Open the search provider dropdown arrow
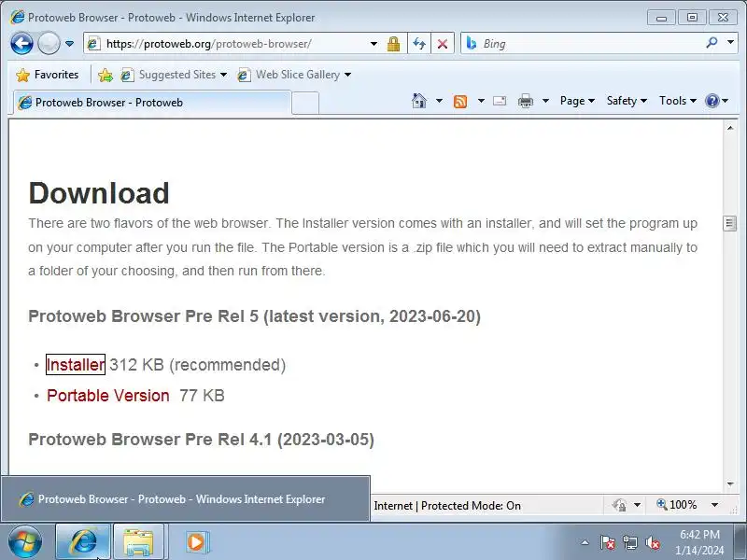This screenshot has height=560, width=747. pyautogui.click(x=731, y=42)
